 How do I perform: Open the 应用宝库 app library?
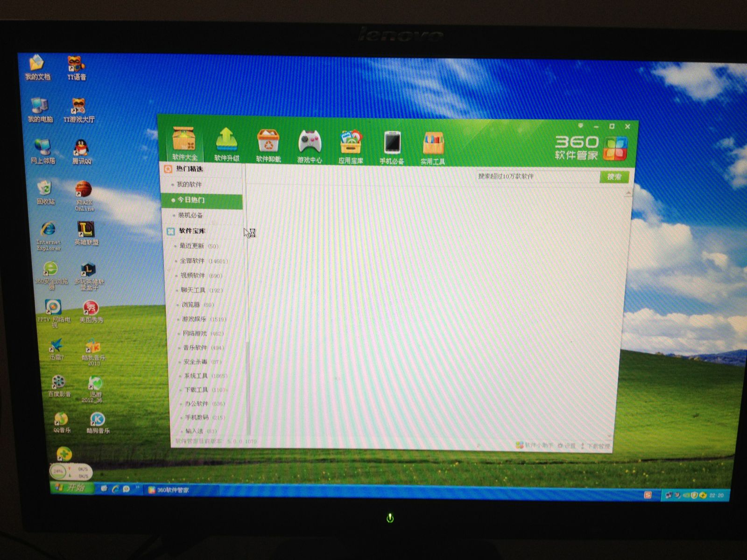point(351,147)
